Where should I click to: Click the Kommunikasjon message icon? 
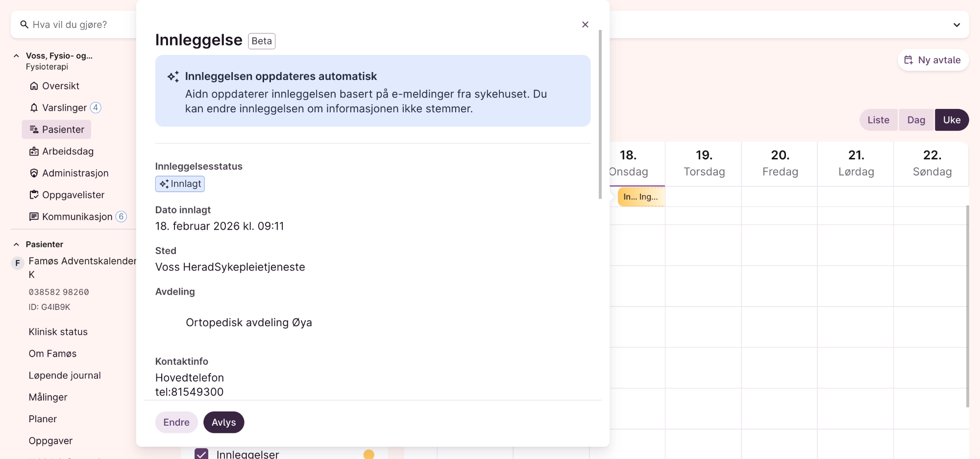(x=34, y=217)
